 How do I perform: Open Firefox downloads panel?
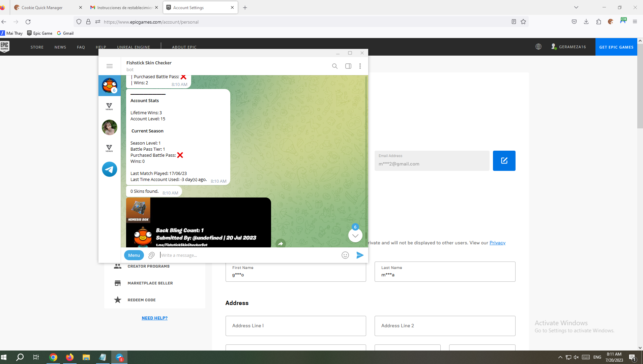coord(586,22)
